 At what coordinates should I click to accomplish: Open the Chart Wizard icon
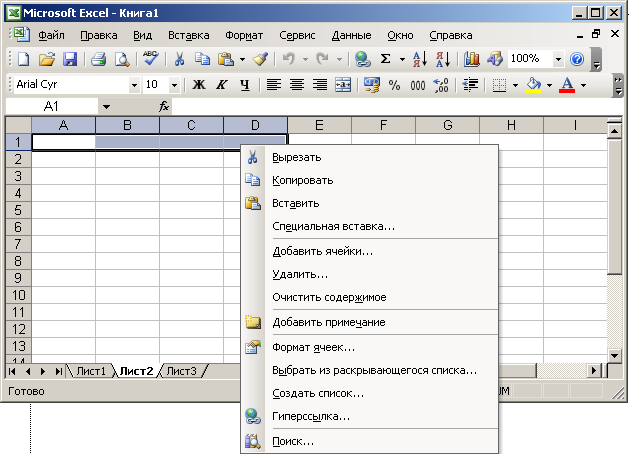[472, 59]
